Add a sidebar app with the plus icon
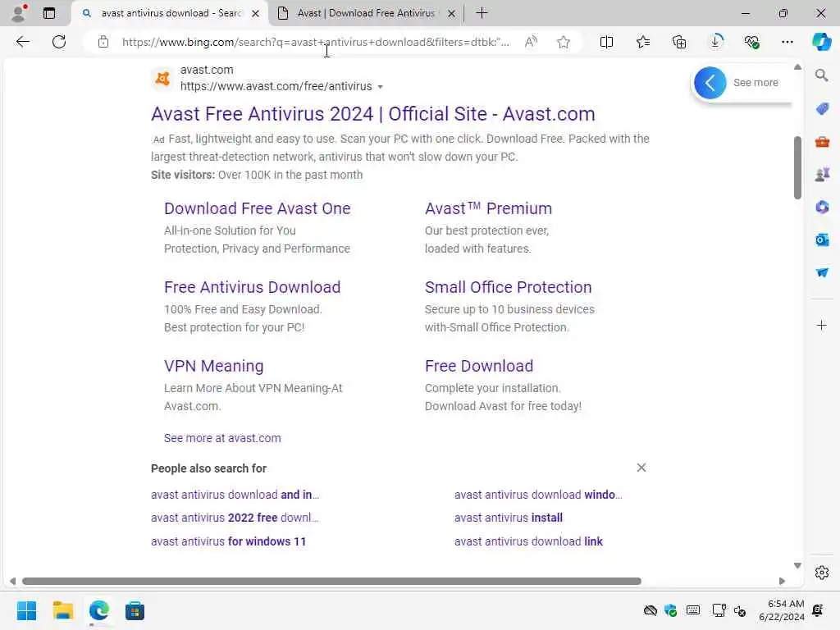The image size is (840, 630). click(x=821, y=325)
